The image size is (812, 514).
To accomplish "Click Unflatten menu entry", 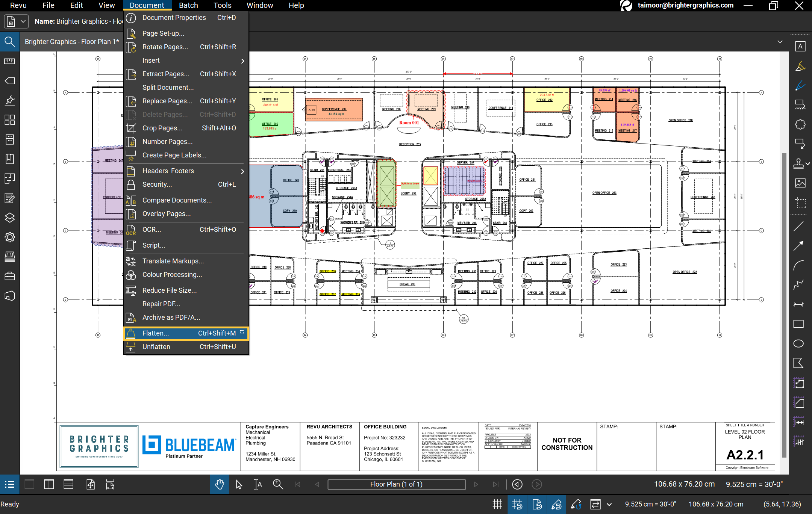I will pyautogui.click(x=186, y=347).
